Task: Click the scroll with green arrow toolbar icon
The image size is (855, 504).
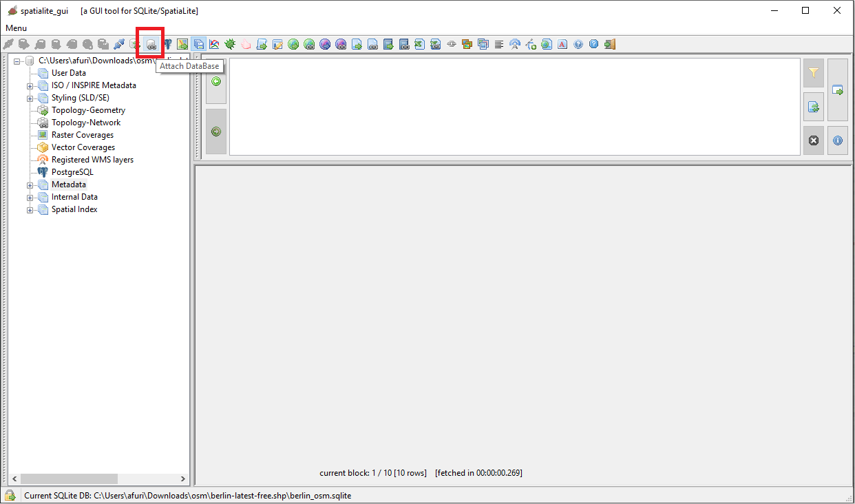Action: 262,44
